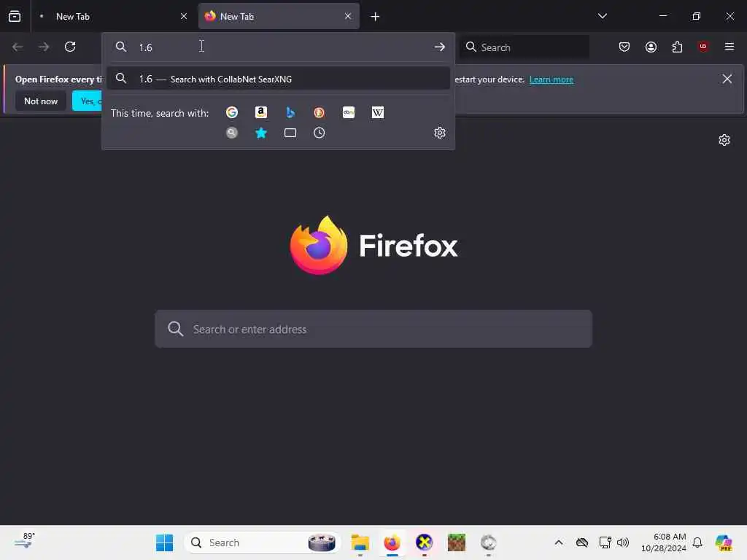Open the Learn more link
This screenshot has width=747, height=560.
pyautogui.click(x=551, y=79)
